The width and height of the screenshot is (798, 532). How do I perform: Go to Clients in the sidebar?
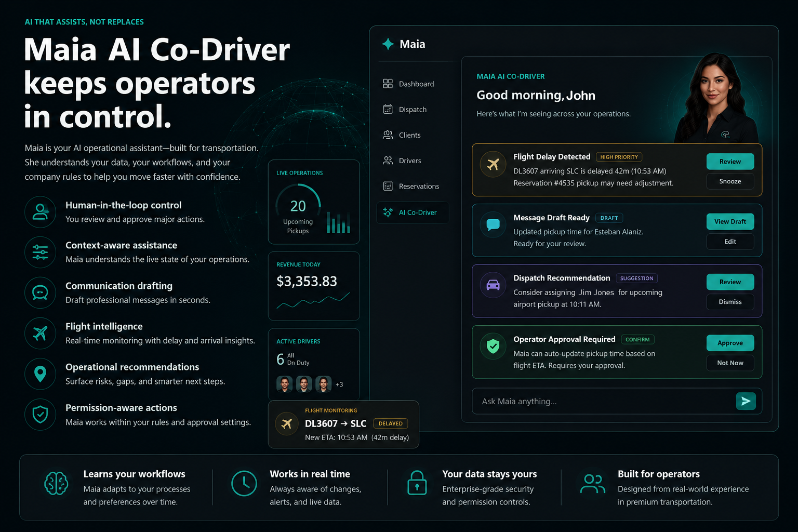[402, 135]
